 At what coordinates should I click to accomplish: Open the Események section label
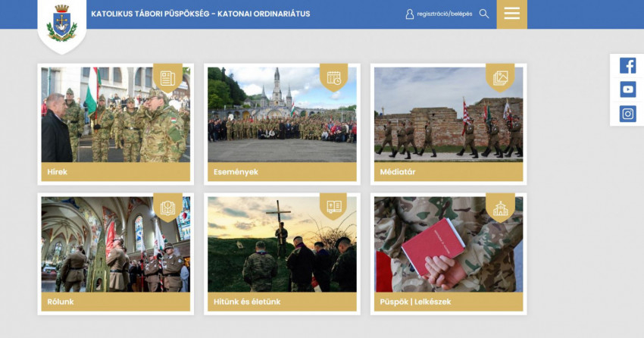(x=236, y=172)
